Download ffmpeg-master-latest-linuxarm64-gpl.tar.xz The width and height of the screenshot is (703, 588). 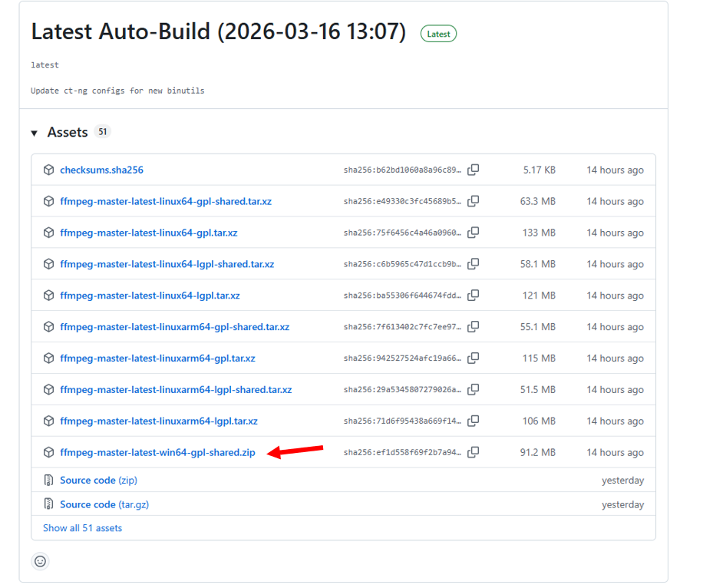[x=158, y=358]
